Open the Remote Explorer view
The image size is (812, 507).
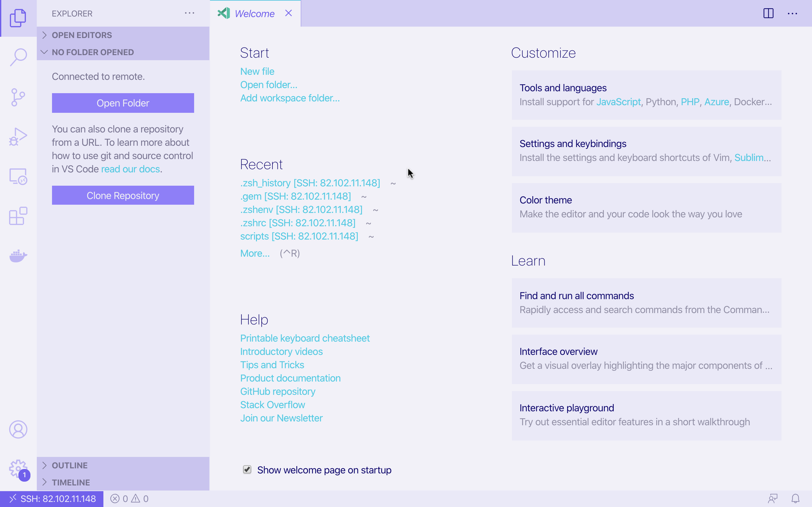point(18,176)
